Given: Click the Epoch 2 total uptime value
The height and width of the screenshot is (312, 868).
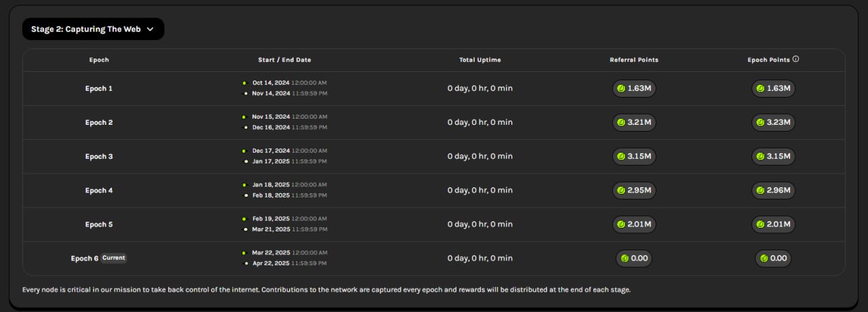Looking at the screenshot, I should (x=480, y=123).
